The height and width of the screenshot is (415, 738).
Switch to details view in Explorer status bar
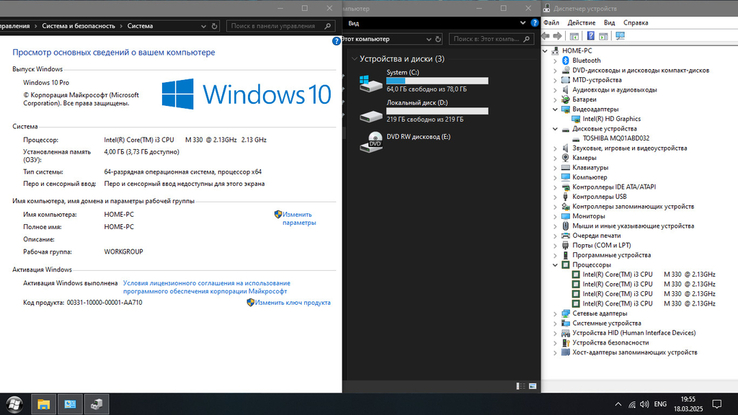pyautogui.click(x=520, y=386)
